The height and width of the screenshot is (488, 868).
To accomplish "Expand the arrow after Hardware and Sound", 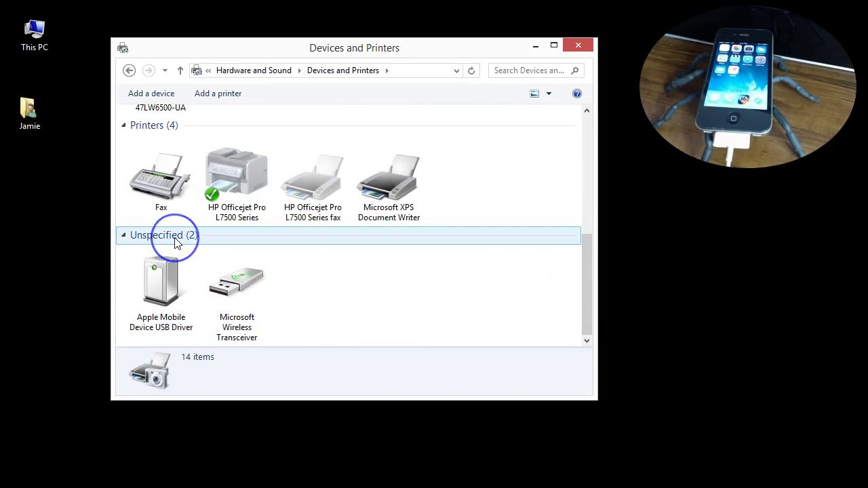I will [299, 70].
